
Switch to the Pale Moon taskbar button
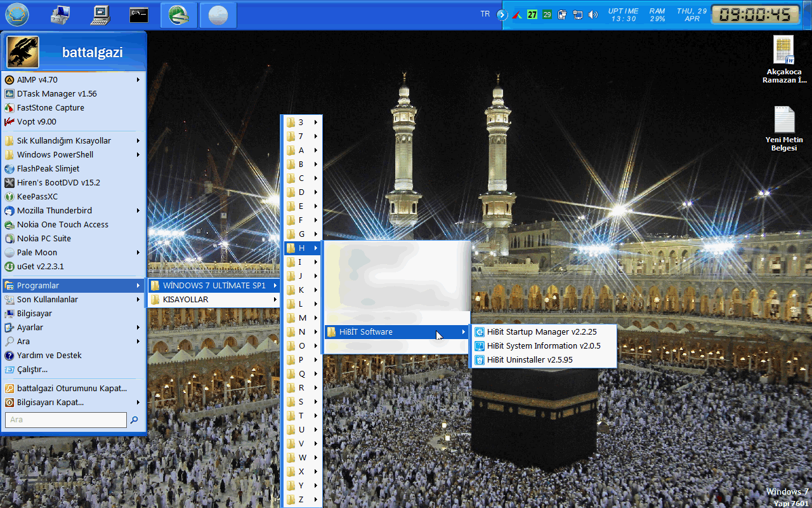pos(218,15)
